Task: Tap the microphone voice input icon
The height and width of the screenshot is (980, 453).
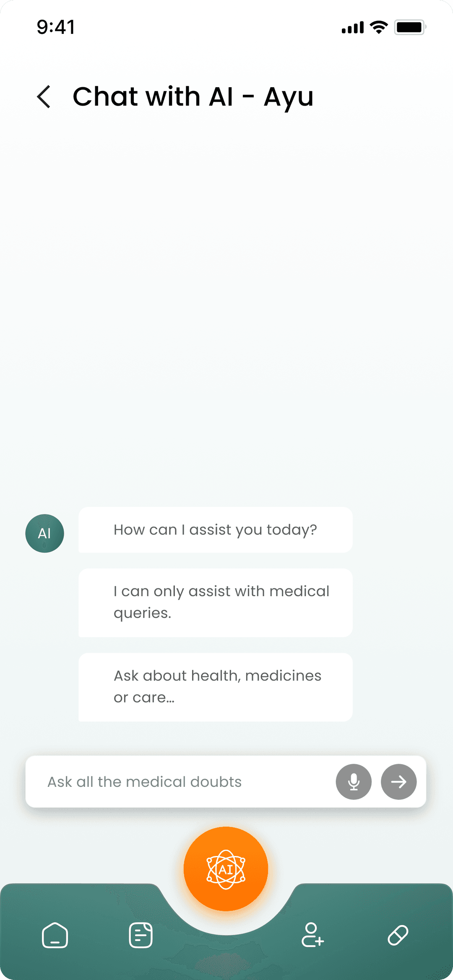Action: (354, 782)
